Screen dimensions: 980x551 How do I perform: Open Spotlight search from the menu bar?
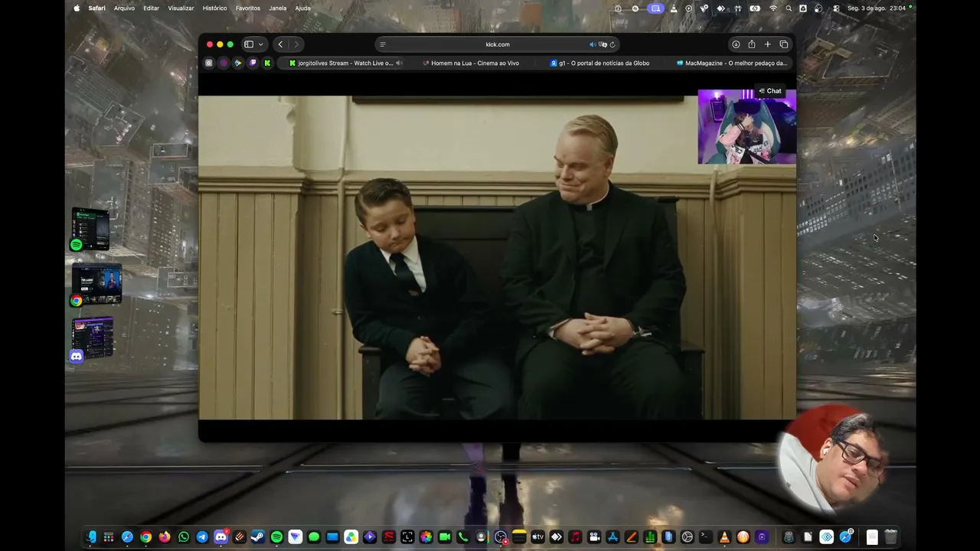pos(789,8)
